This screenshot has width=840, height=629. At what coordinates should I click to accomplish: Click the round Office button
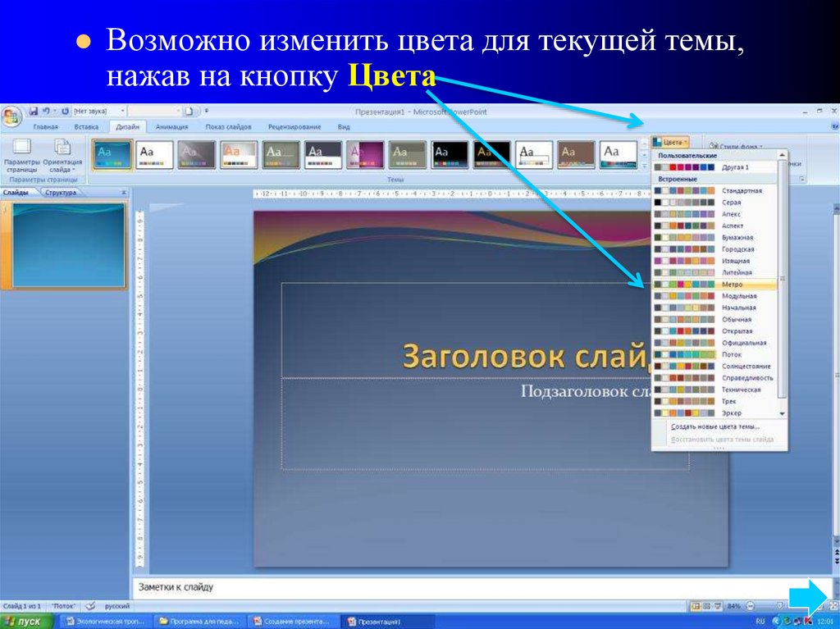pyautogui.click(x=11, y=115)
